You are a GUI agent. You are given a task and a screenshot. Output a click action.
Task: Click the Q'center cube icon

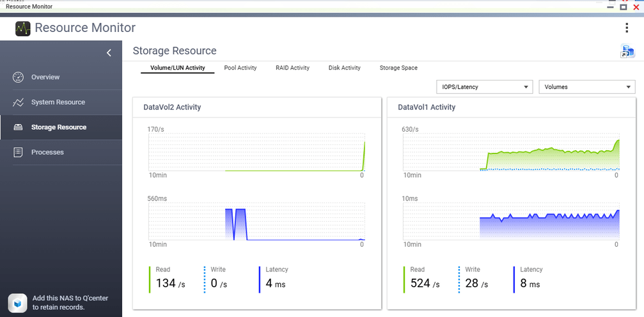pyautogui.click(x=17, y=303)
